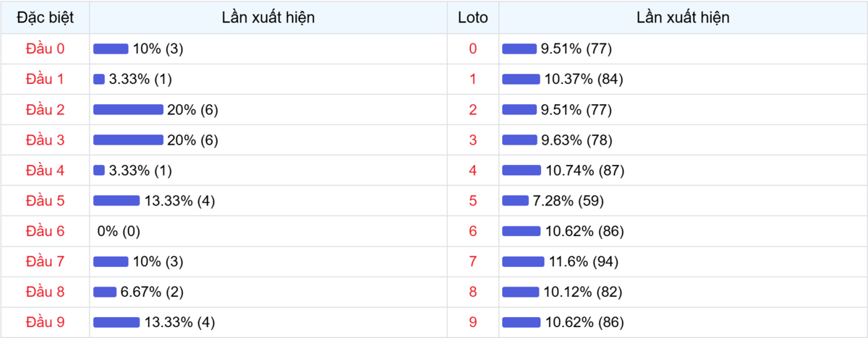Click the 20% bar for Đầu 2
Screen dimensions: 868x338
(128, 110)
